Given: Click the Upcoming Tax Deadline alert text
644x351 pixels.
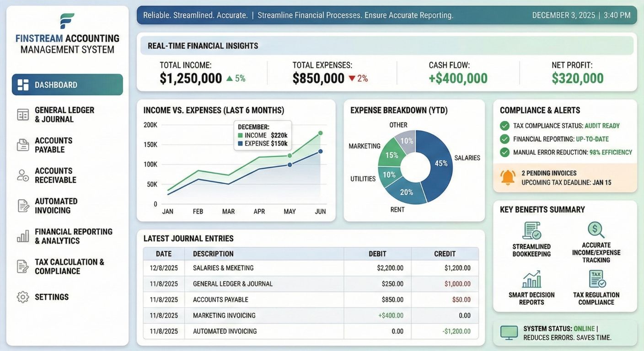Looking at the screenshot, I should coord(566,182).
